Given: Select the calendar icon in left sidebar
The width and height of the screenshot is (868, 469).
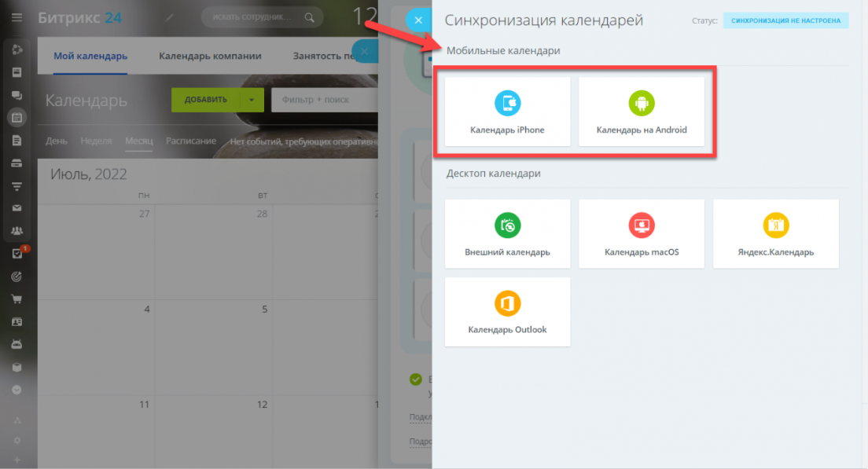Looking at the screenshot, I should [17, 117].
